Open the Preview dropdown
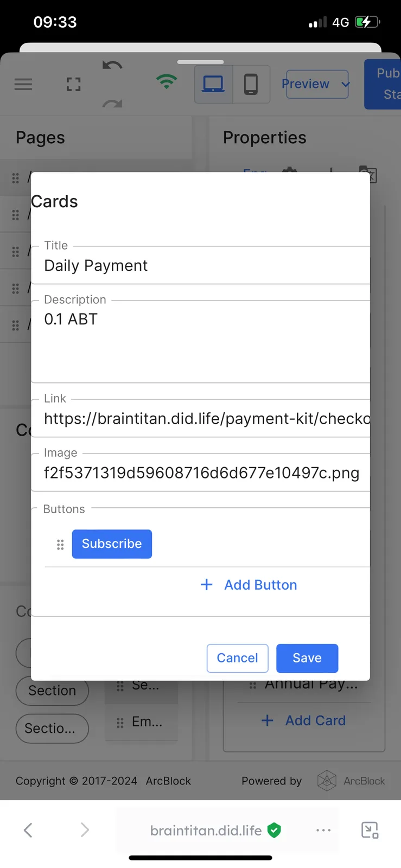The width and height of the screenshot is (401, 868). click(x=317, y=84)
